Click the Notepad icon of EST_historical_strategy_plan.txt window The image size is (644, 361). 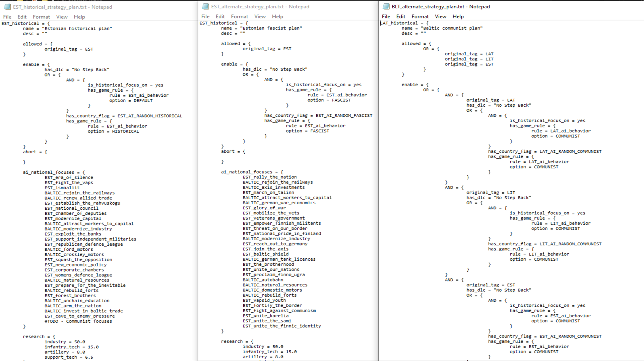(x=7, y=7)
